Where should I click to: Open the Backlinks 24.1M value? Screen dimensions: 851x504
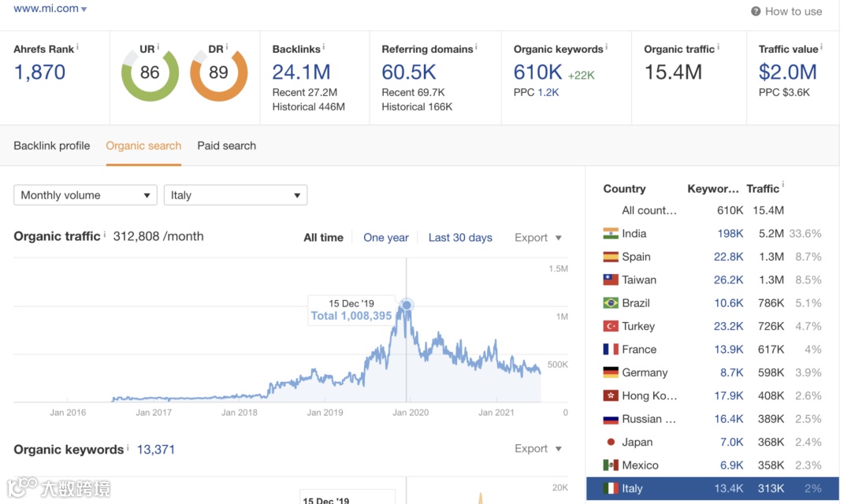(301, 72)
